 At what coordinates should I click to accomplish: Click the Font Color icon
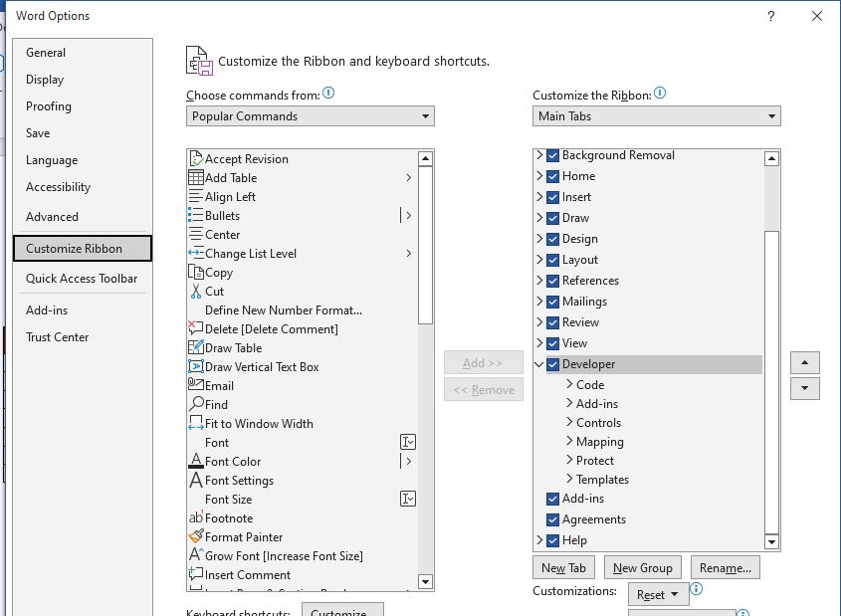(x=196, y=462)
